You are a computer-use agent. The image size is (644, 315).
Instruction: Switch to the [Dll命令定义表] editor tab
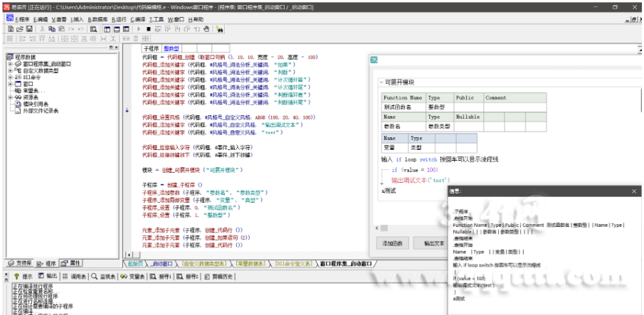[x=293, y=263]
